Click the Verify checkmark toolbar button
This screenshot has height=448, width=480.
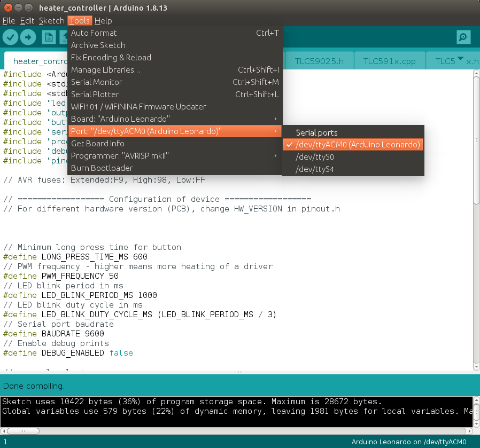(x=11, y=37)
